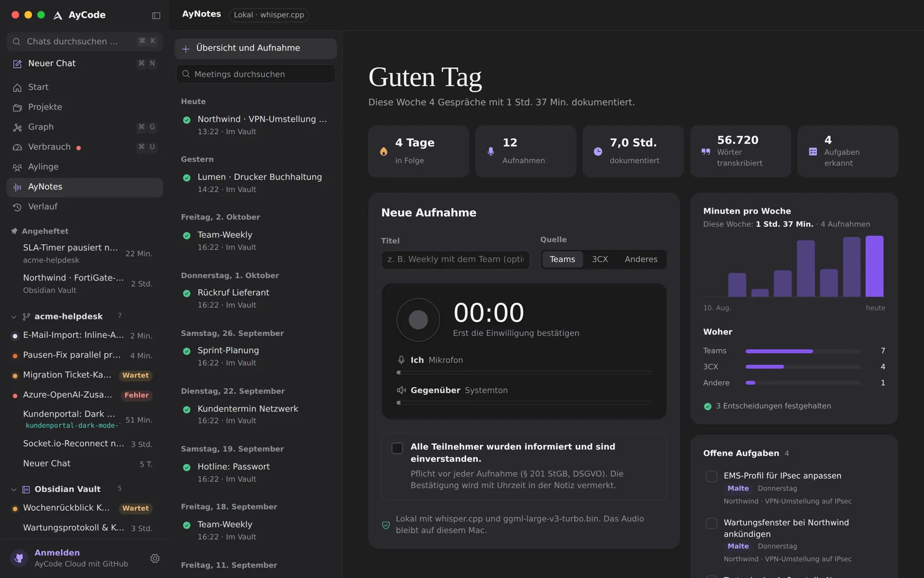The width and height of the screenshot is (924, 578).
Task: Collapse the Obsidian Vault group
Action: coord(14,490)
